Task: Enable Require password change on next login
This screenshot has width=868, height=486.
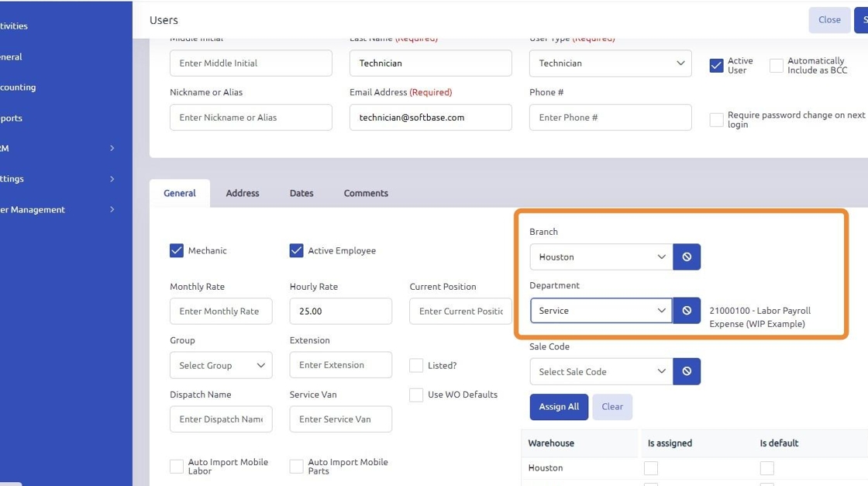Action: click(717, 120)
